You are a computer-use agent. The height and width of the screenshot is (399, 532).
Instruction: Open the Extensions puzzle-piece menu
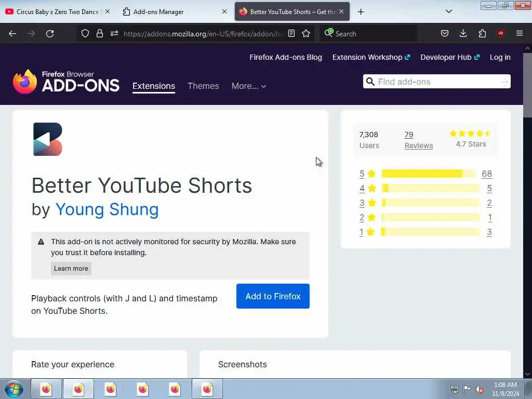pyautogui.click(x=482, y=33)
